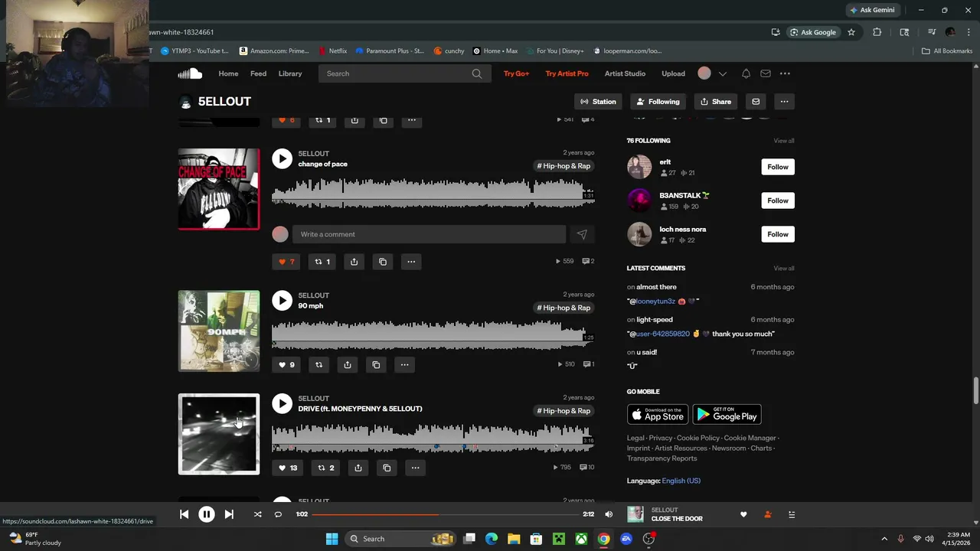Skip to next track in player

point(229,514)
